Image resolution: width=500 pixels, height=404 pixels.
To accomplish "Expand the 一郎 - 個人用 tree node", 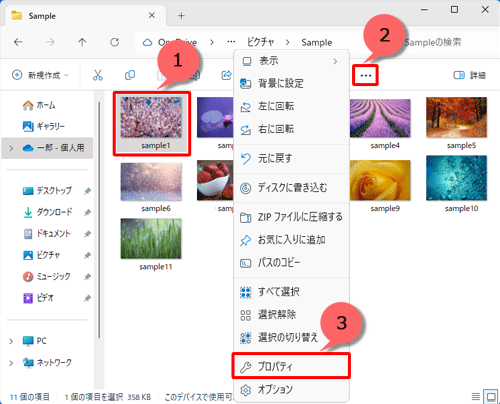I will click(x=11, y=148).
